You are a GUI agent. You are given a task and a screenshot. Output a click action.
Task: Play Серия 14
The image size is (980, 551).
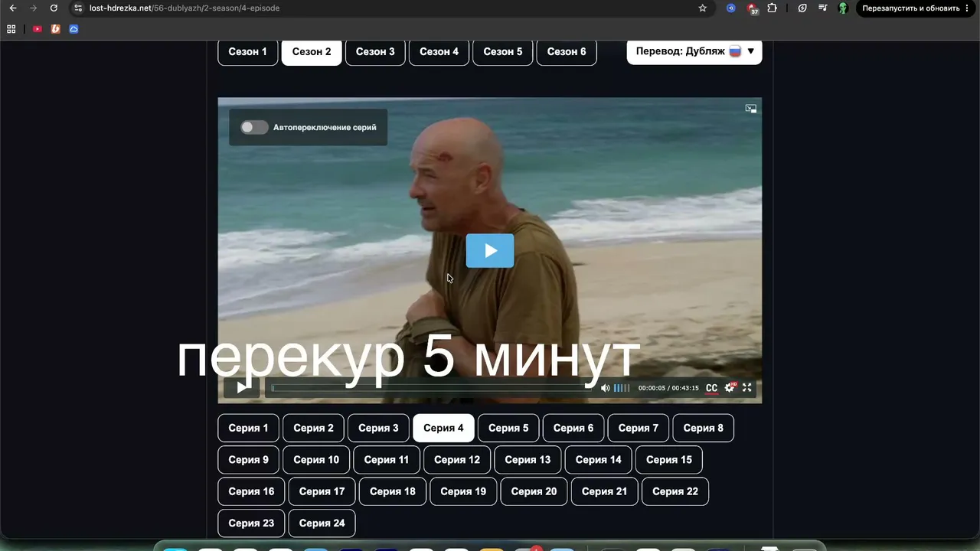[x=599, y=459]
